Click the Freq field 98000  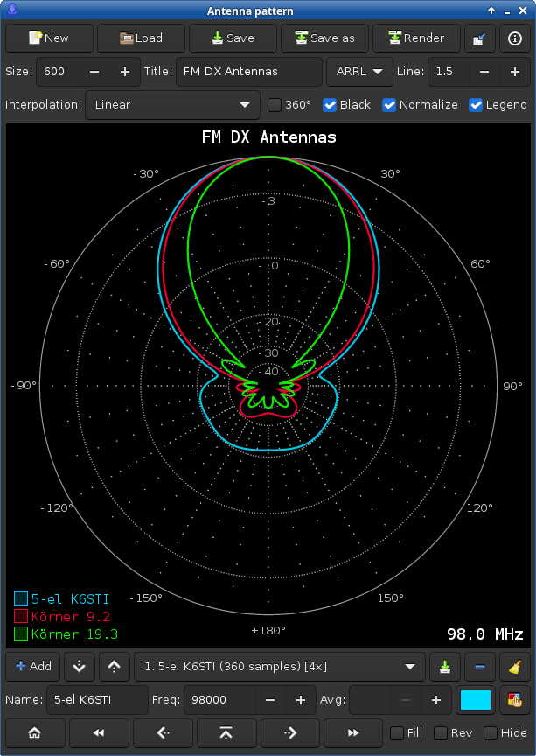pos(219,700)
